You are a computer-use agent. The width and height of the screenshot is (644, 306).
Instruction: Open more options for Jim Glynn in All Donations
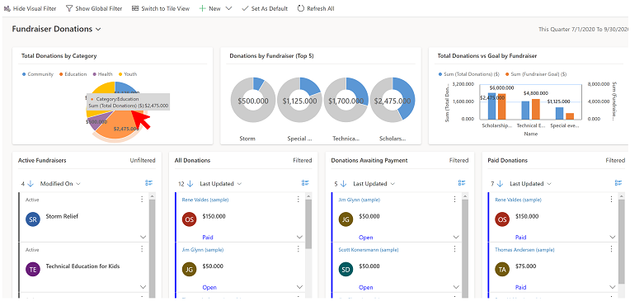[x=298, y=249]
